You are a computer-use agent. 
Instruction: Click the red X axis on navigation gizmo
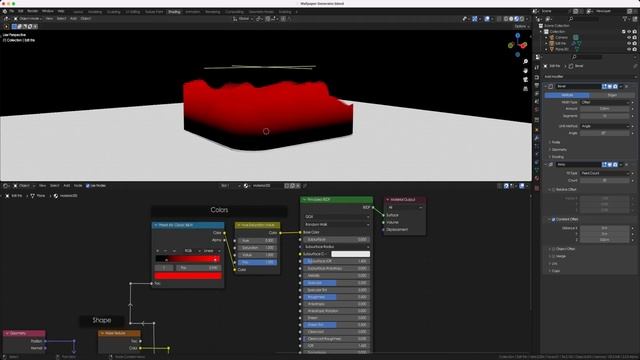[524, 45]
